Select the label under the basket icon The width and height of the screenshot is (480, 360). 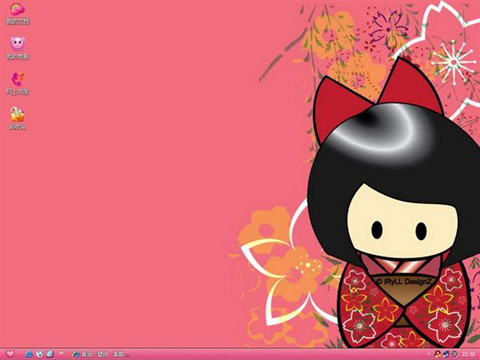pyautogui.click(x=17, y=127)
